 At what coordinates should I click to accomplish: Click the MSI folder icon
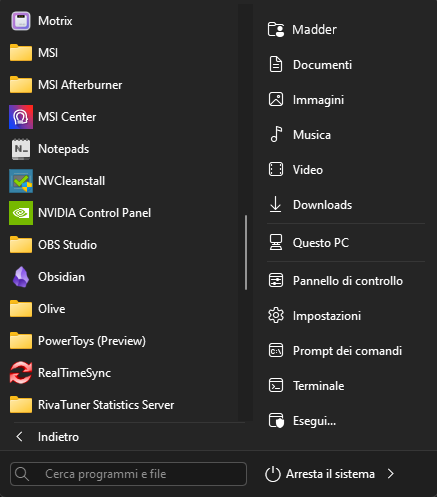21,53
